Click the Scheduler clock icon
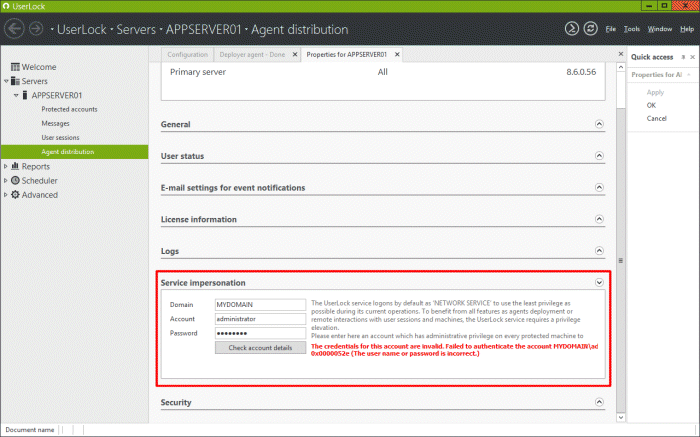The width and height of the screenshot is (700, 437). click(x=15, y=180)
